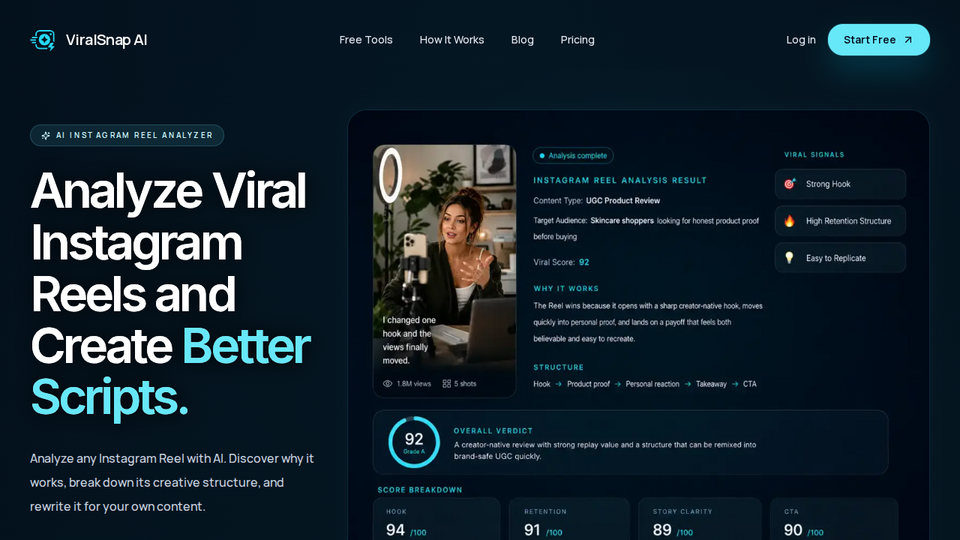
Task: Click the Viral Signals heading
Action: pyautogui.click(x=814, y=155)
